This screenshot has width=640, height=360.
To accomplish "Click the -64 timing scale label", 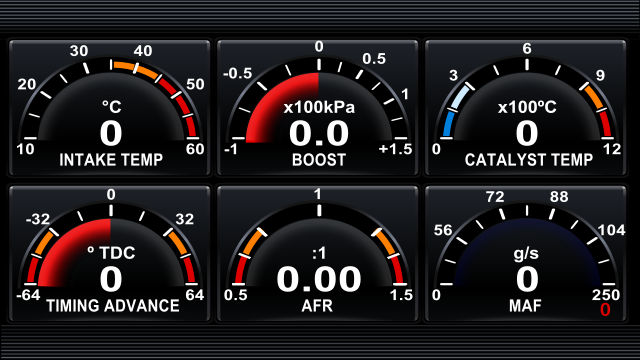I will tap(28, 295).
